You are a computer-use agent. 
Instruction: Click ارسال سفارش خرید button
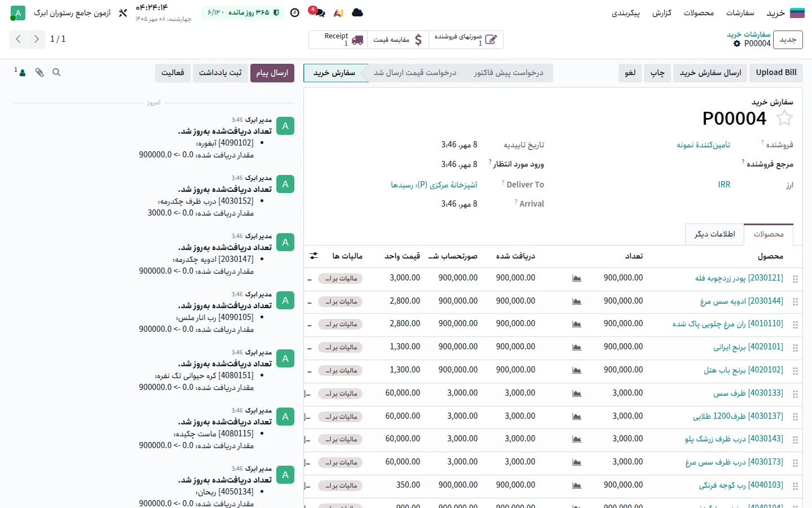pos(710,73)
